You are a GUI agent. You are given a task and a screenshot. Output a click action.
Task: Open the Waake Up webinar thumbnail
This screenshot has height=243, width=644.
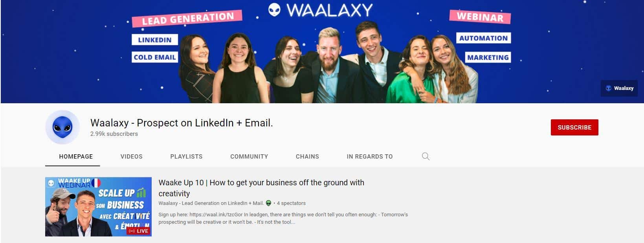98,206
